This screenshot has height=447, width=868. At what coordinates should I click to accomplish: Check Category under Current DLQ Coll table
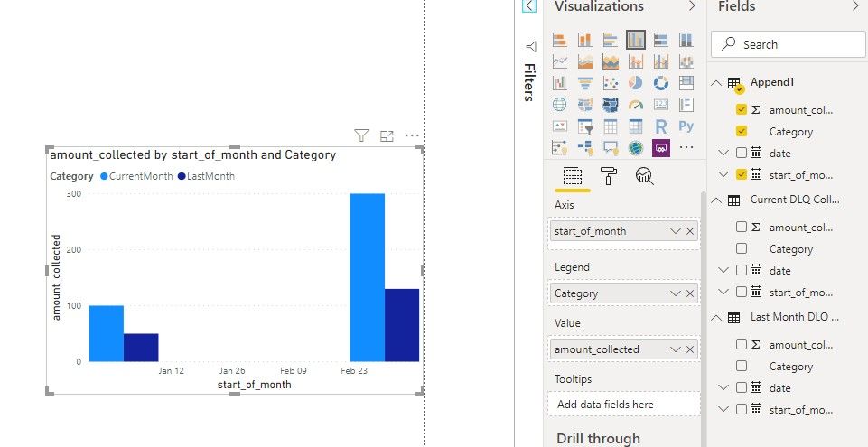[x=742, y=248]
